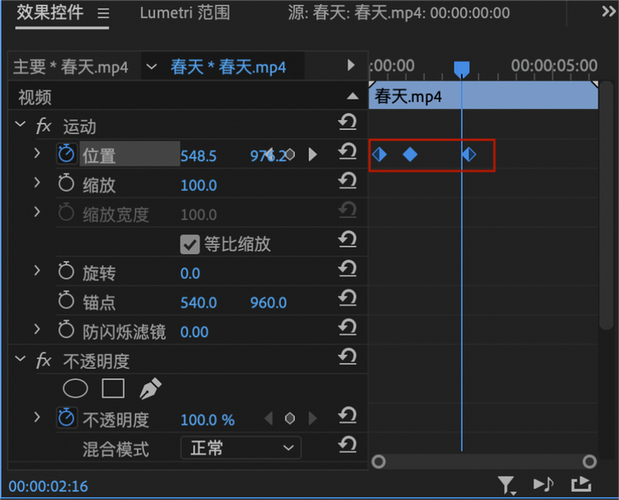Add or remove a 不透明度 keyframe
619x500 pixels.
(290, 418)
